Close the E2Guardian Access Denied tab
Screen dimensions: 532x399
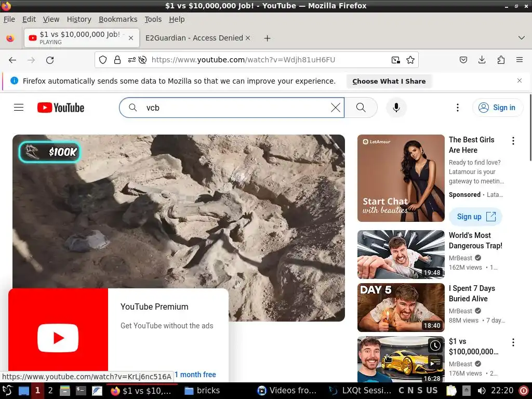(248, 38)
